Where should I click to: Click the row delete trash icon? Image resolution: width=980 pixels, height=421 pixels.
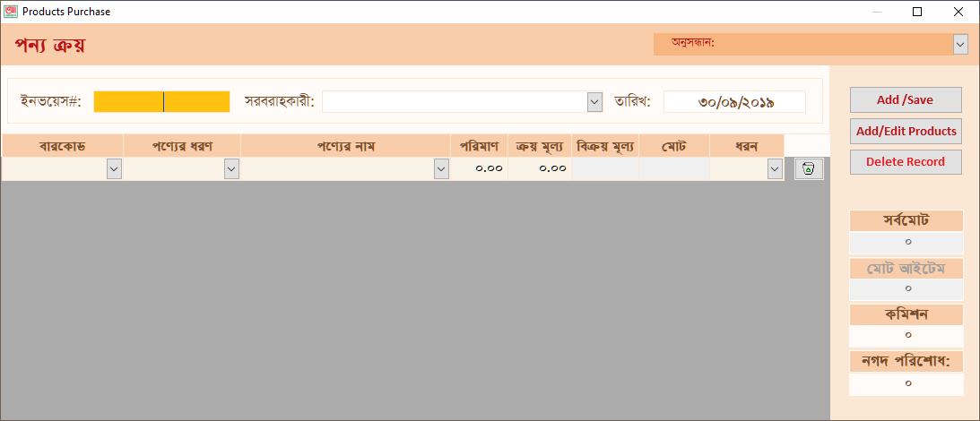[x=809, y=169]
